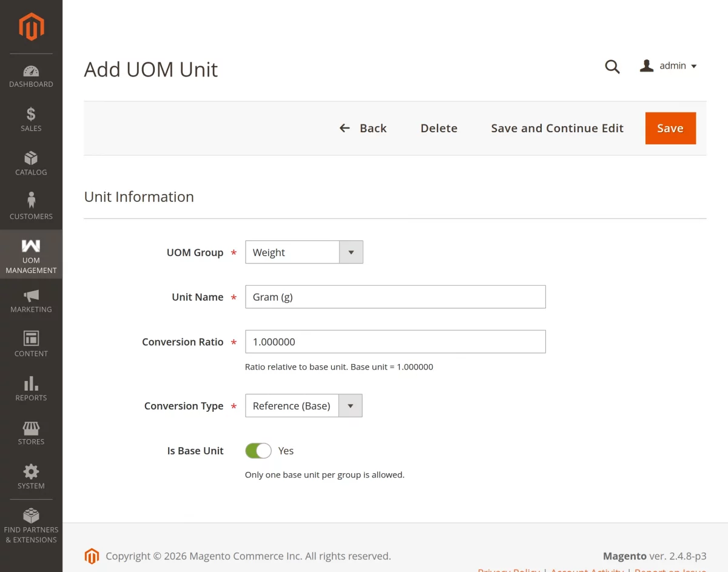728x572 pixels.
Task: Open the global search magnifier icon
Action: (612, 67)
